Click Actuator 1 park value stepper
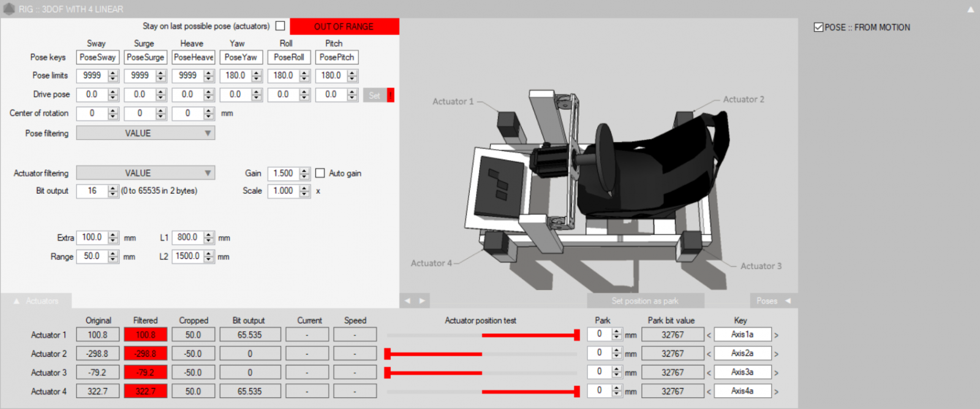 tap(616, 335)
